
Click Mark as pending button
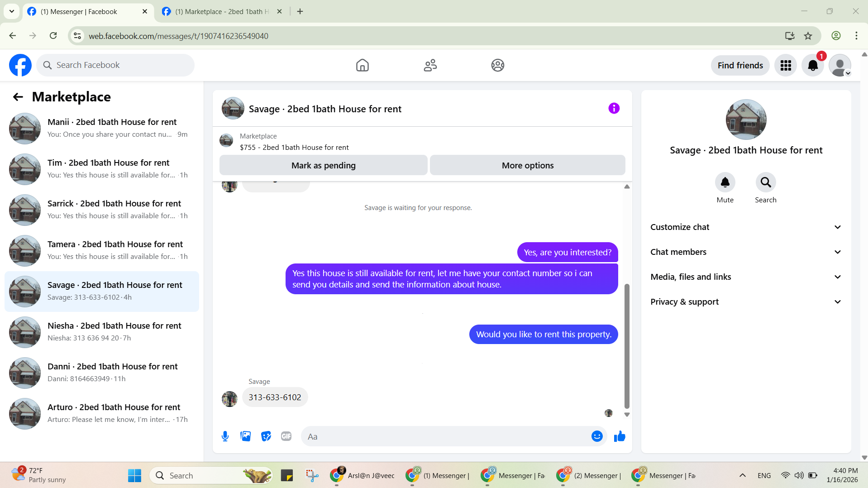pyautogui.click(x=323, y=165)
